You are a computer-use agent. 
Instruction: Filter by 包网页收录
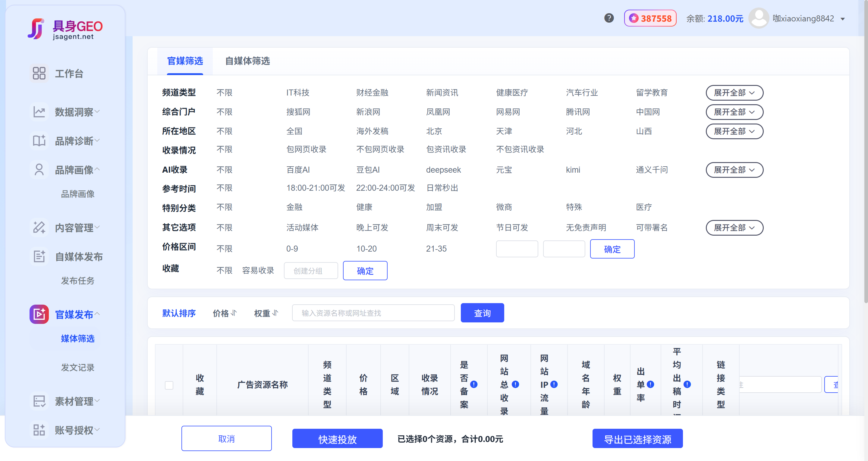pyautogui.click(x=306, y=149)
